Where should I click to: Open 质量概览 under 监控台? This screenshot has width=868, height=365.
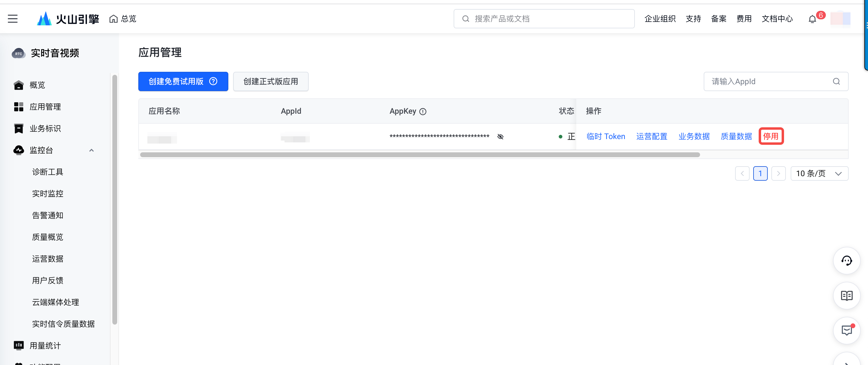click(x=48, y=237)
